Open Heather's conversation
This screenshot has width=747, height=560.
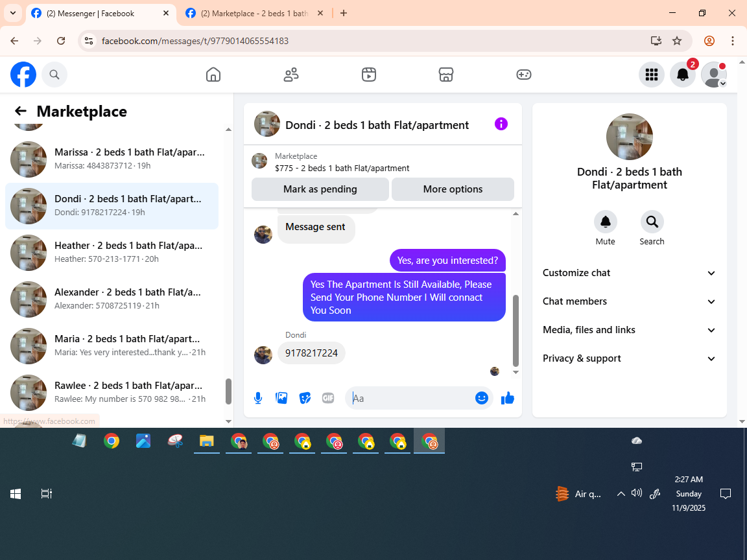112,252
